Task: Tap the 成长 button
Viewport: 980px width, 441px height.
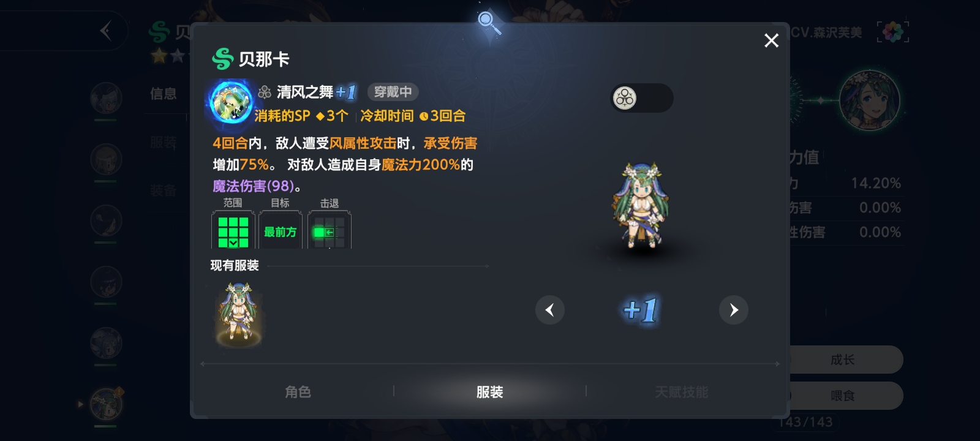Action: pos(842,360)
